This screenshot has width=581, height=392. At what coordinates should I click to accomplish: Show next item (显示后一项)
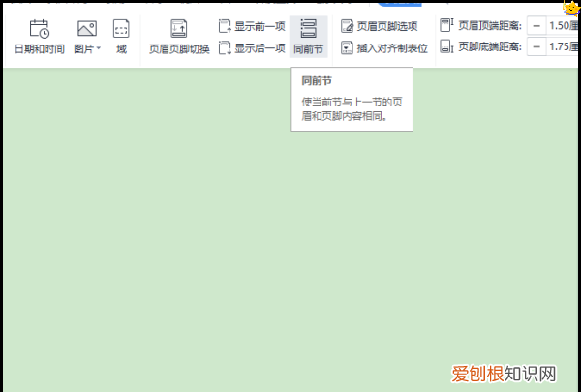click(x=252, y=47)
